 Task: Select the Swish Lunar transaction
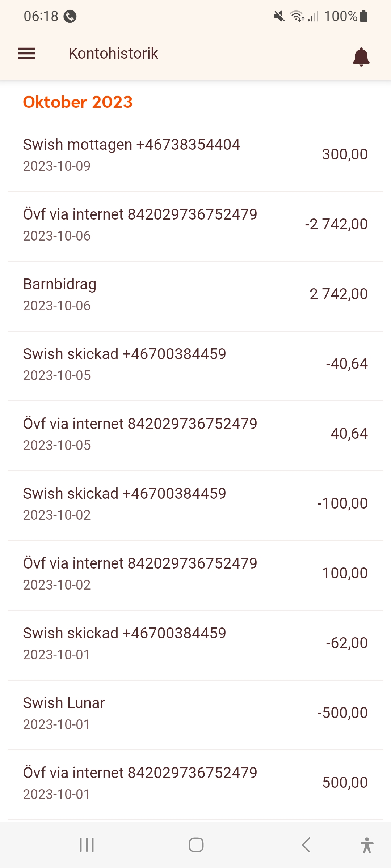(x=195, y=713)
